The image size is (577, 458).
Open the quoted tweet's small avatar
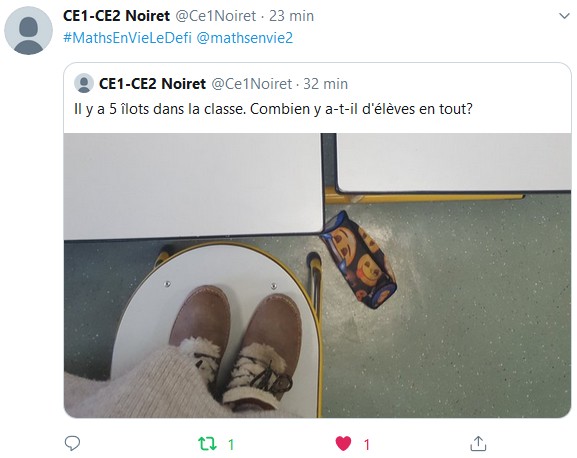pos(84,83)
